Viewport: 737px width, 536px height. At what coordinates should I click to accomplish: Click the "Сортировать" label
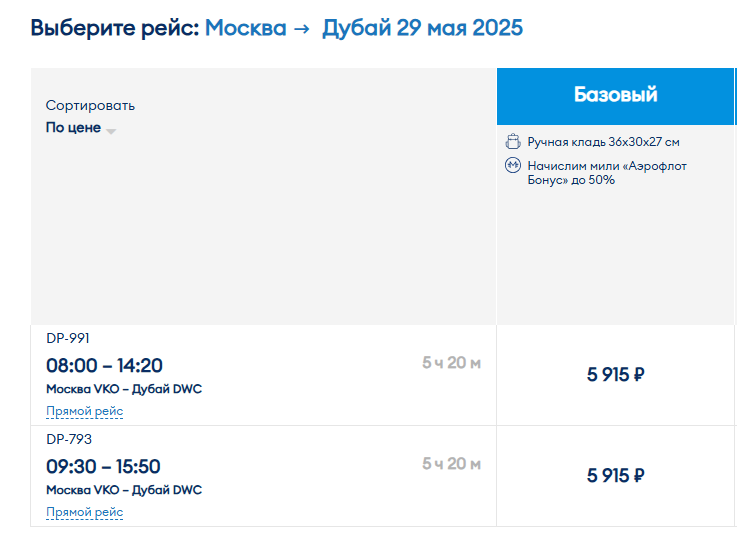click(x=90, y=106)
